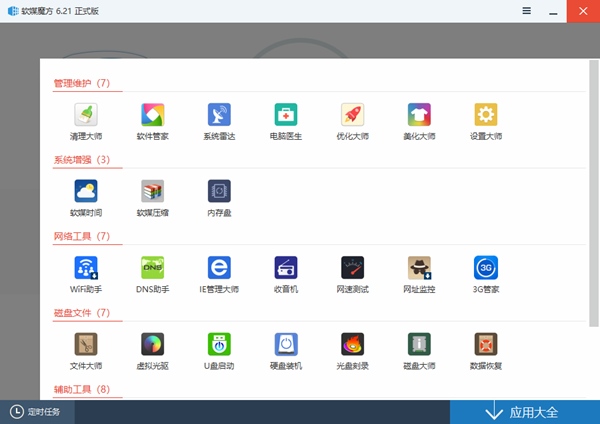600x424 pixels.
Task: Collapse the 应用大全 app panel
Action: click(524, 412)
